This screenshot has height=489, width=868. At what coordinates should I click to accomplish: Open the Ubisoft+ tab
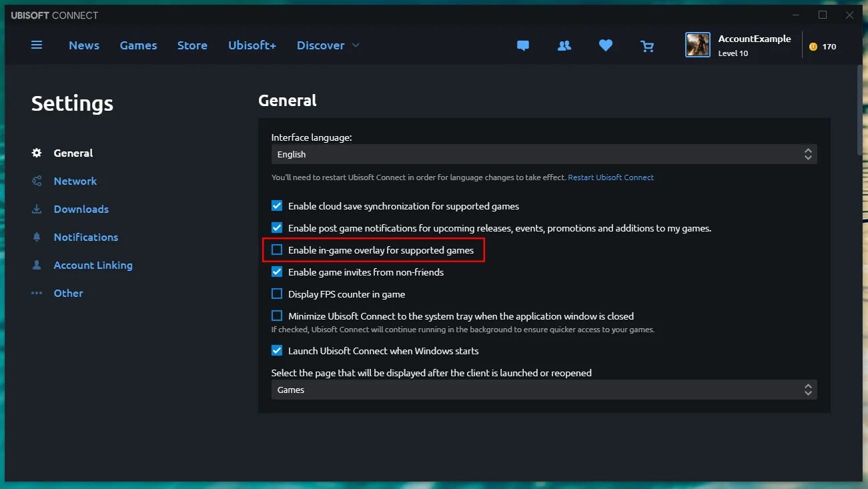(x=252, y=45)
